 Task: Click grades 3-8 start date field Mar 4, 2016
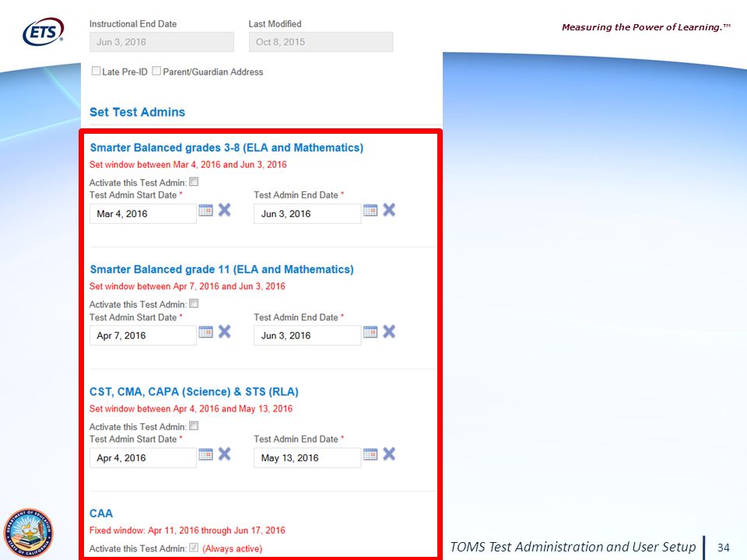(x=143, y=214)
